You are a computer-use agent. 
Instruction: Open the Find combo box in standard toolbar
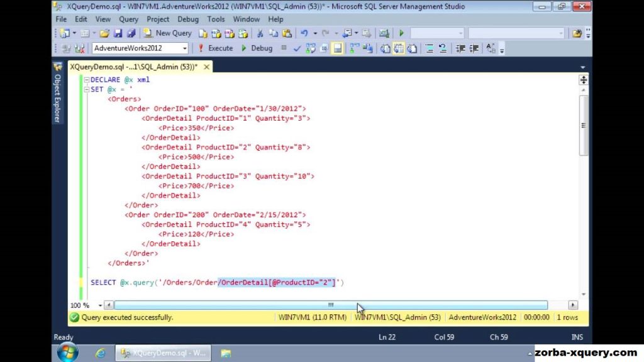click(516, 33)
